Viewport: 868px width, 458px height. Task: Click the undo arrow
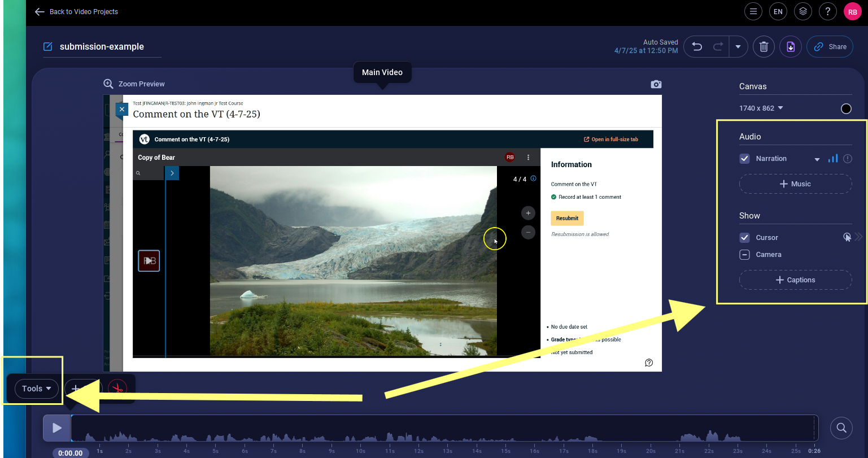[697, 47]
